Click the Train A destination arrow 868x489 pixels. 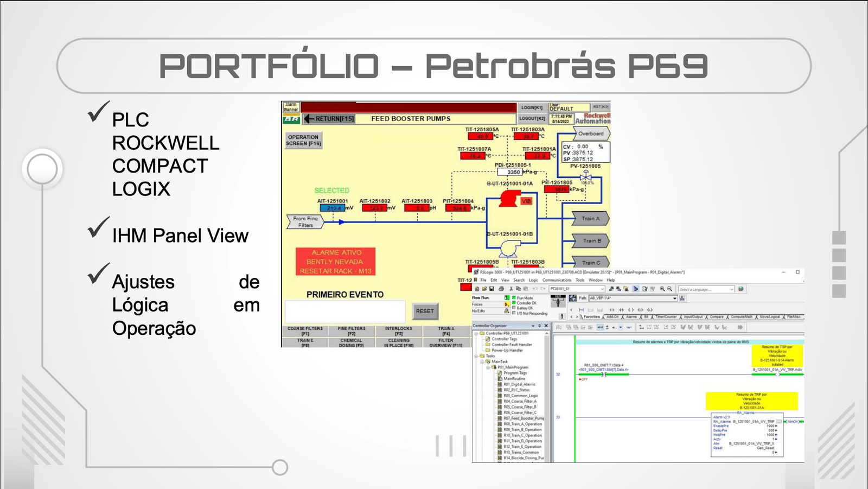(x=591, y=219)
